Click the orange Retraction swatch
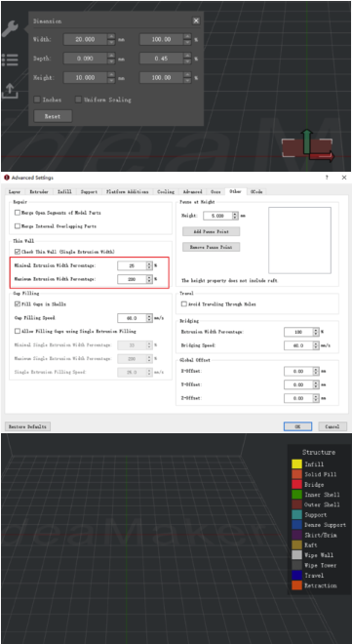The image size is (352, 644). pos(296,585)
